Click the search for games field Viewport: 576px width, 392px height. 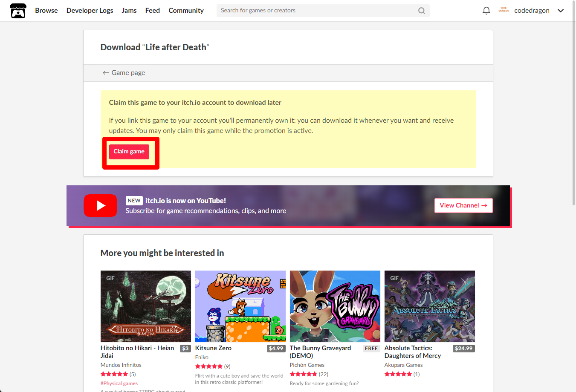tap(323, 11)
